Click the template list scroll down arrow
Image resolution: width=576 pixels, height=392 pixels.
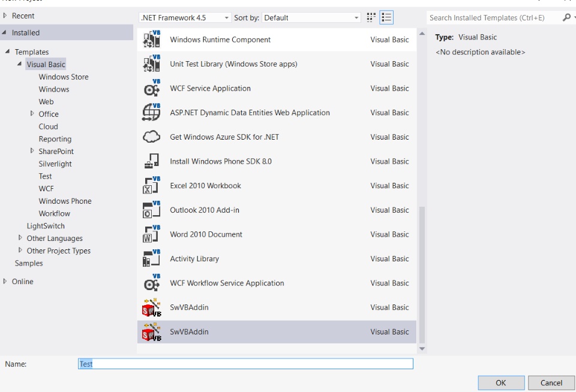click(x=422, y=349)
